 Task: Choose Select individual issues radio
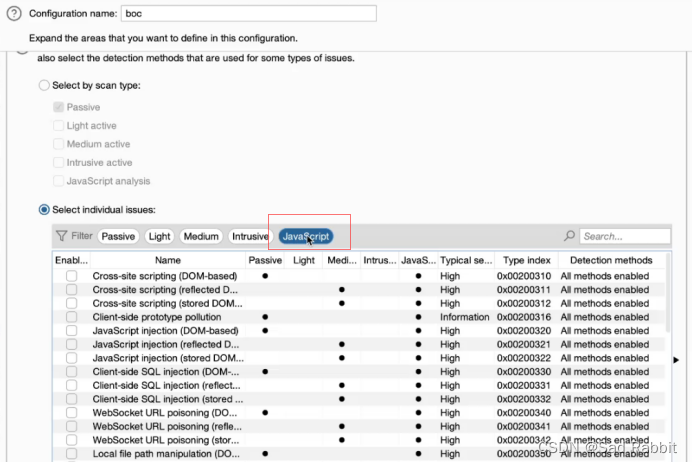click(x=44, y=210)
